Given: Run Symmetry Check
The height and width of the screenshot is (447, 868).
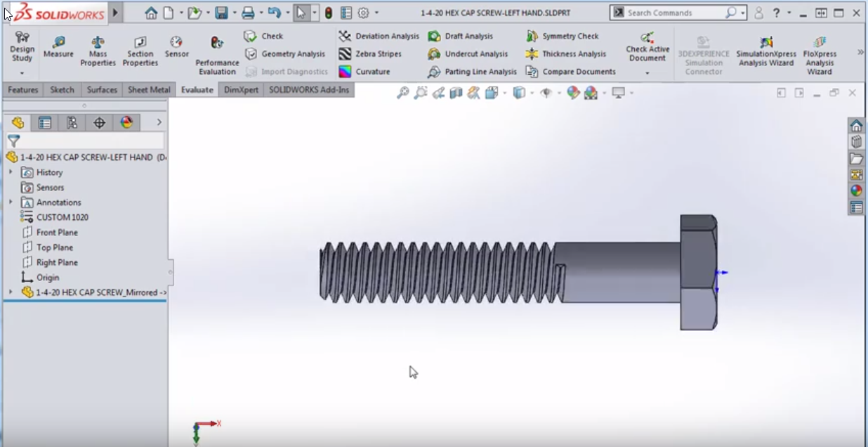Looking at the screenshot, I should click(x=563, y=36).
